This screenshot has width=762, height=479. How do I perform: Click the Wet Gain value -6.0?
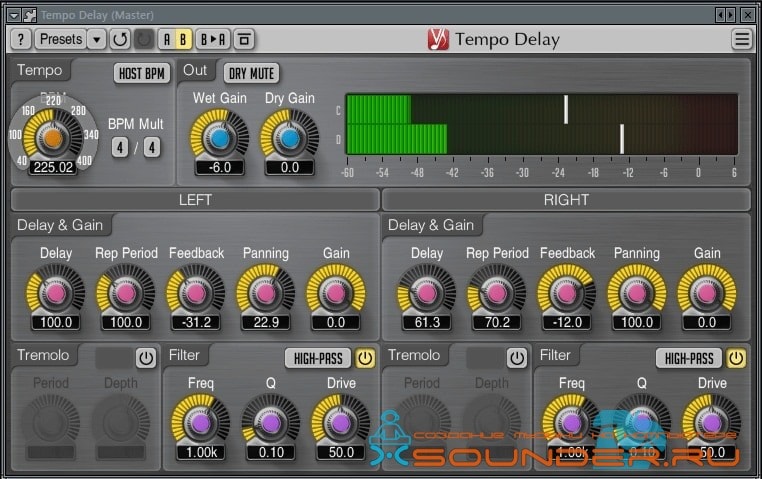coord(220,168)
